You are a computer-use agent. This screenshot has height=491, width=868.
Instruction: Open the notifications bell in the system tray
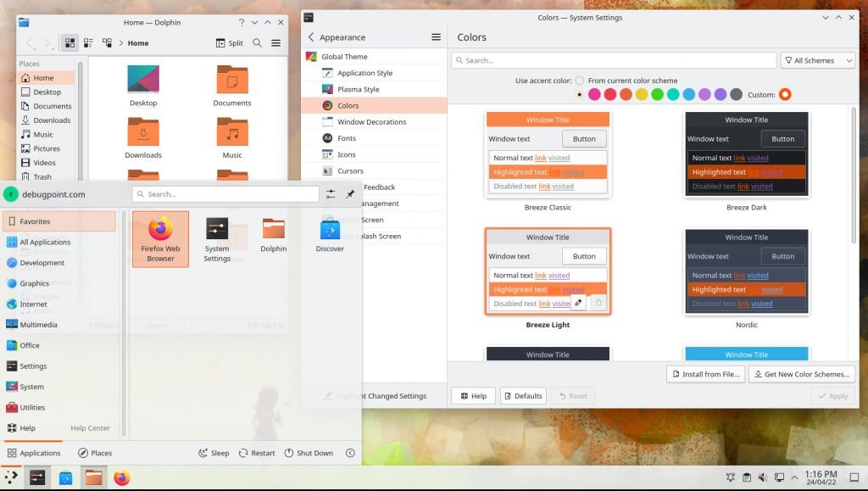730,477
